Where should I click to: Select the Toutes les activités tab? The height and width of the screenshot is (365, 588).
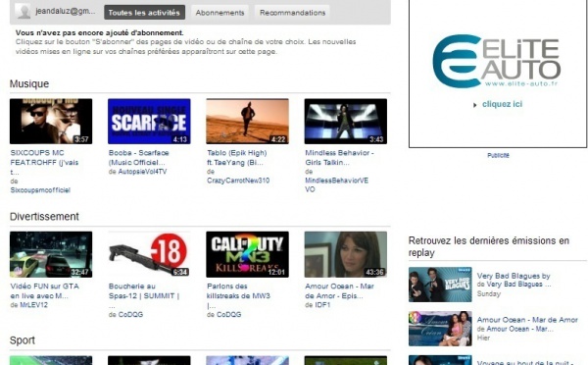[144, 13]
